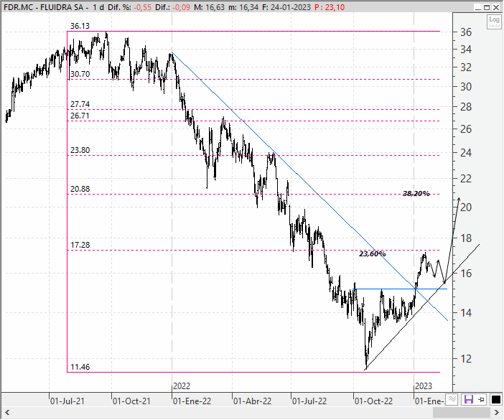Expand the double-chevron panel button
The width and height of the screenshot is (504, 420).
(452, 400)
